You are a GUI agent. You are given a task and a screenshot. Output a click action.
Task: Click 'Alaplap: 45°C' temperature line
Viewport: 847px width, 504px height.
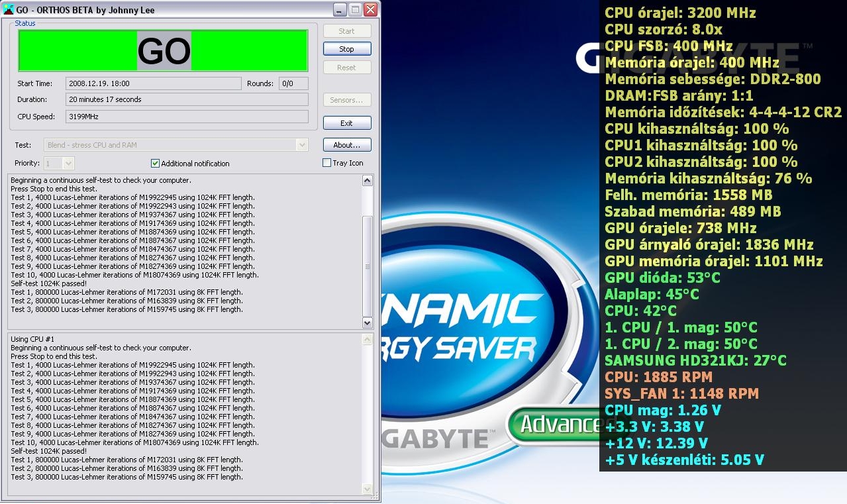point(652,294)
